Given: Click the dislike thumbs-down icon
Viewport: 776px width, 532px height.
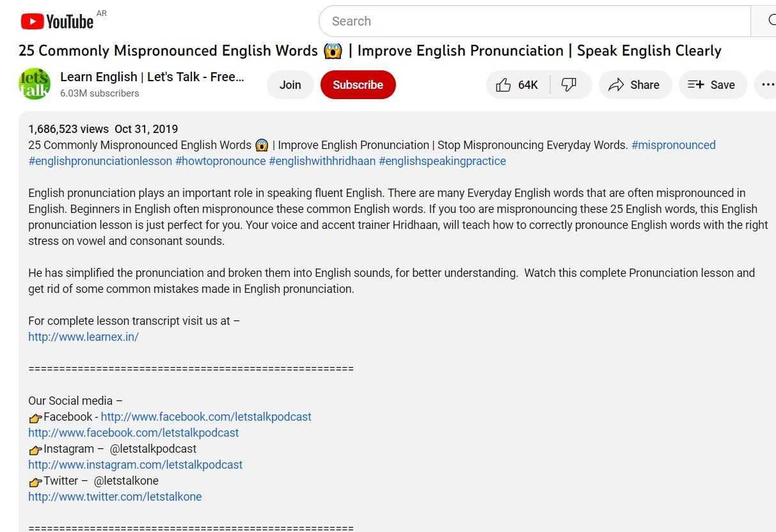Looking at the screenshot, I should [x=569, y=84].
